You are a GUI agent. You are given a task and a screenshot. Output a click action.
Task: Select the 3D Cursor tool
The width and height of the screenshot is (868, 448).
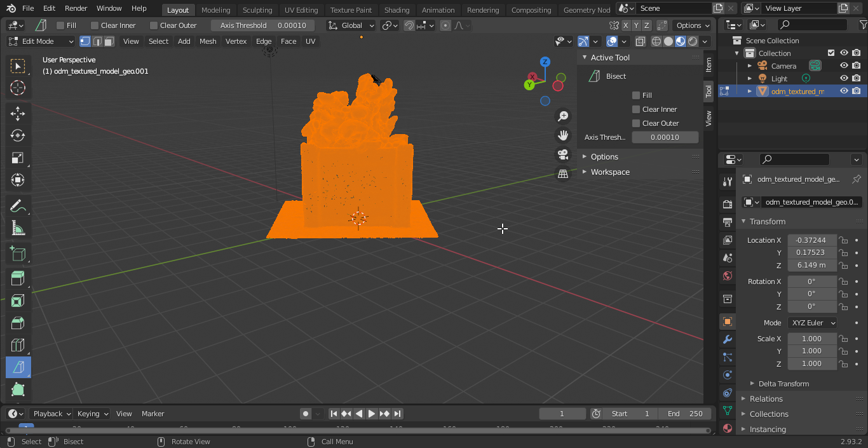[18, 88]
